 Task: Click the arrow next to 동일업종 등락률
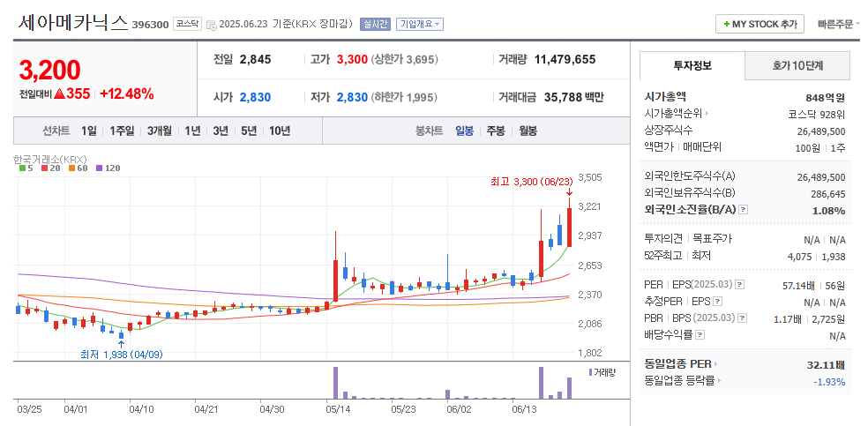point(719,381)
